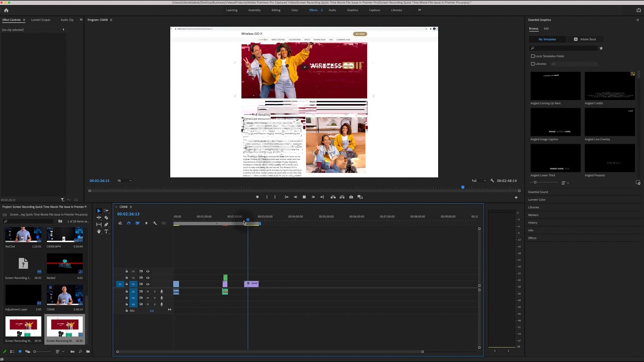This screenshot has width=644, height=362.
Task: Open timeline wrench display settings
Action: 155,223
